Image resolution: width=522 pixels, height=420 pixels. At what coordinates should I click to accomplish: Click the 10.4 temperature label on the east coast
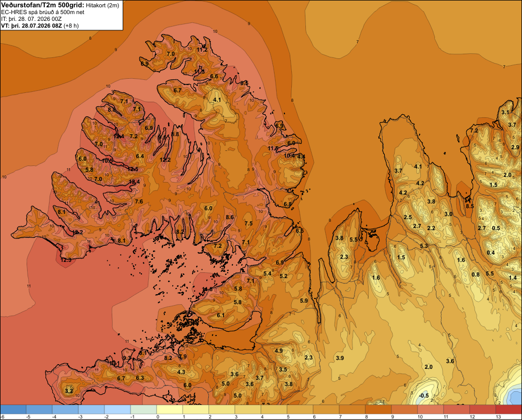coord(289,156)
